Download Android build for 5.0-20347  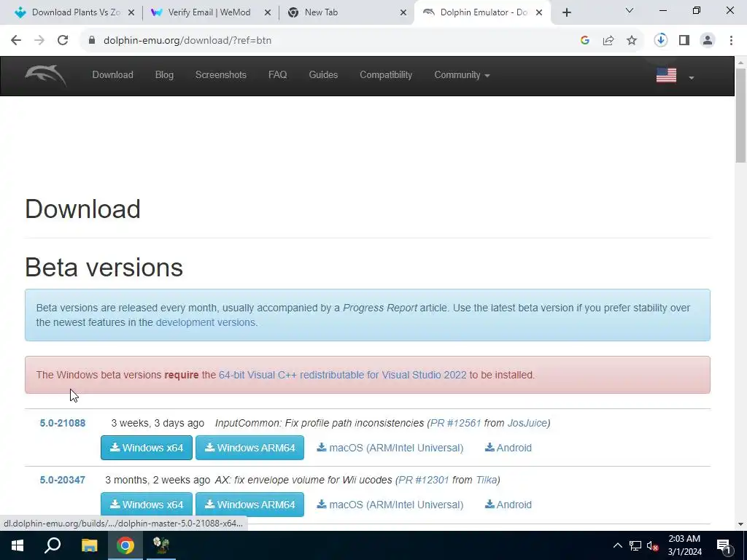point(508,505)
